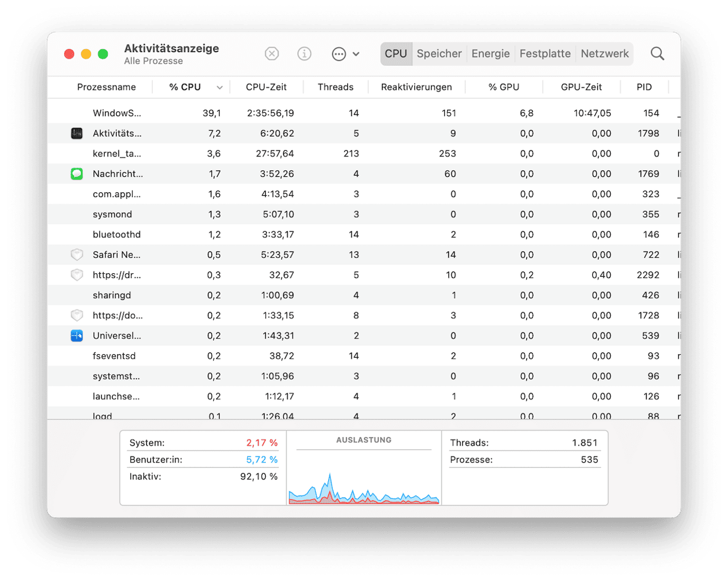
Task: Select the sysmond process row
Action: [364, 214]
